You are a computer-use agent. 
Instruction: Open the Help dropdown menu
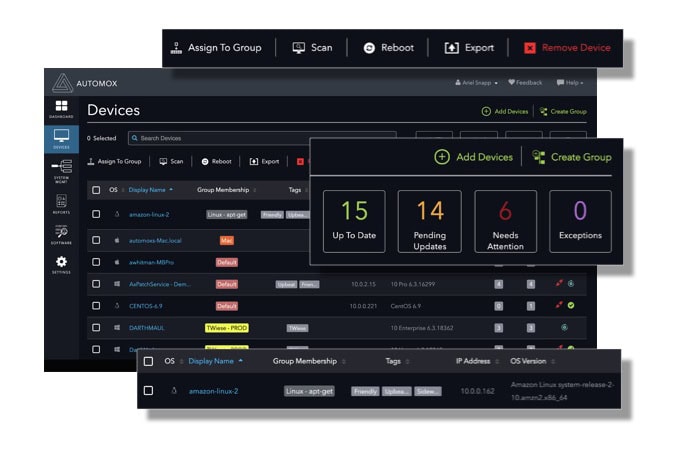tap(569, 82)
